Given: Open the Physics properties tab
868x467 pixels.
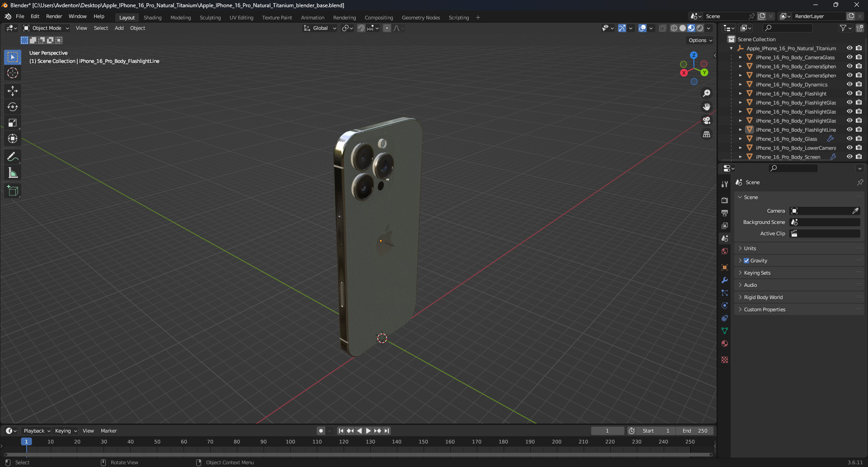Looking at the screenshot, I should pyautogui.click(x=725, y=305).
